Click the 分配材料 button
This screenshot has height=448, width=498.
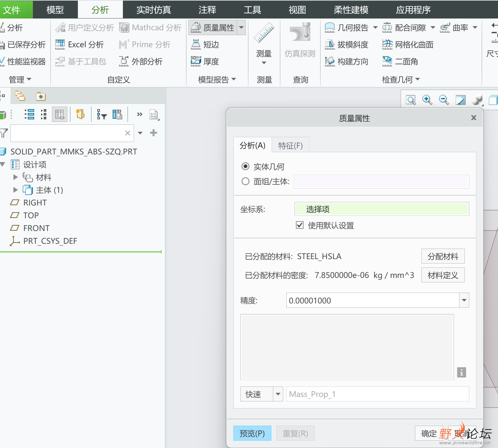pyautogui.click(x=443, y=256)
